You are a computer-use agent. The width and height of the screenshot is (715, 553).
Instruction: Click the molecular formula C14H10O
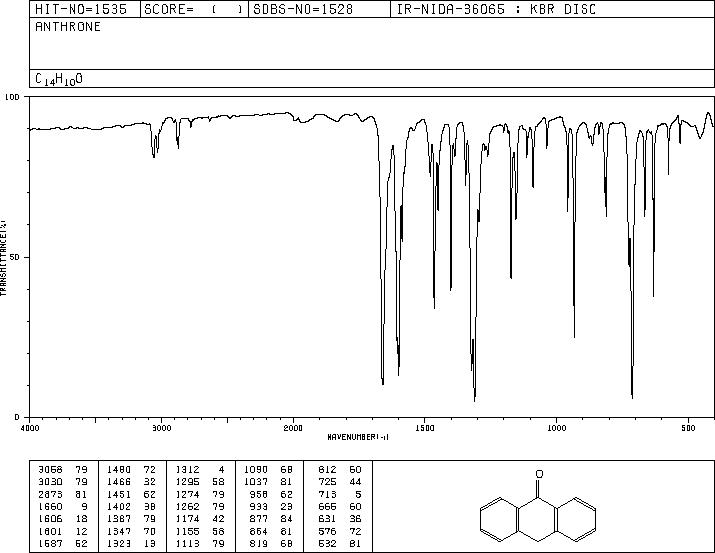(59, 79)
